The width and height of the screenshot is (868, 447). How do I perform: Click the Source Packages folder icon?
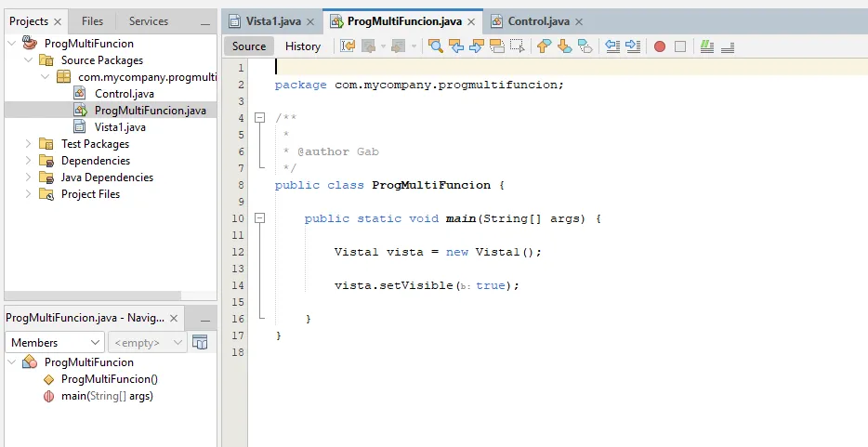(46, 59)
